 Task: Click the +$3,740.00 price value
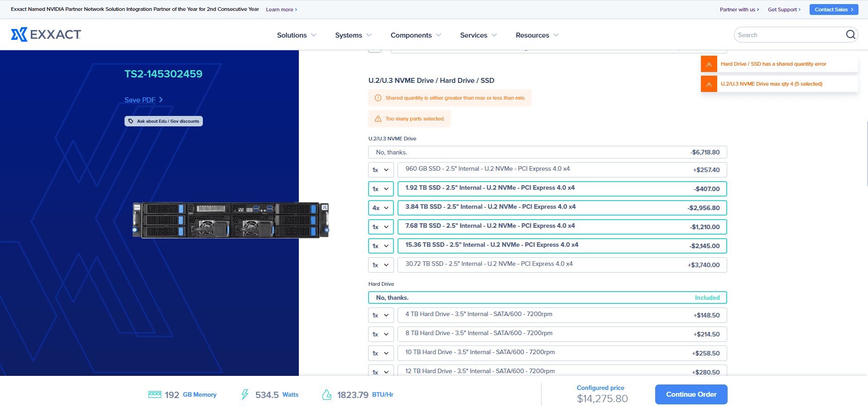[704, 265]
